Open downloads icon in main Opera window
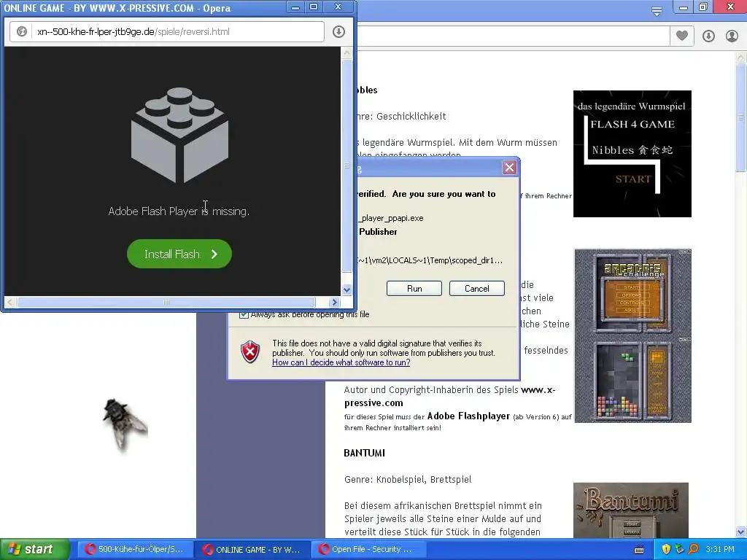Image resolution: width=747 pixels, height=560 pixels. [x=708, y=36]
